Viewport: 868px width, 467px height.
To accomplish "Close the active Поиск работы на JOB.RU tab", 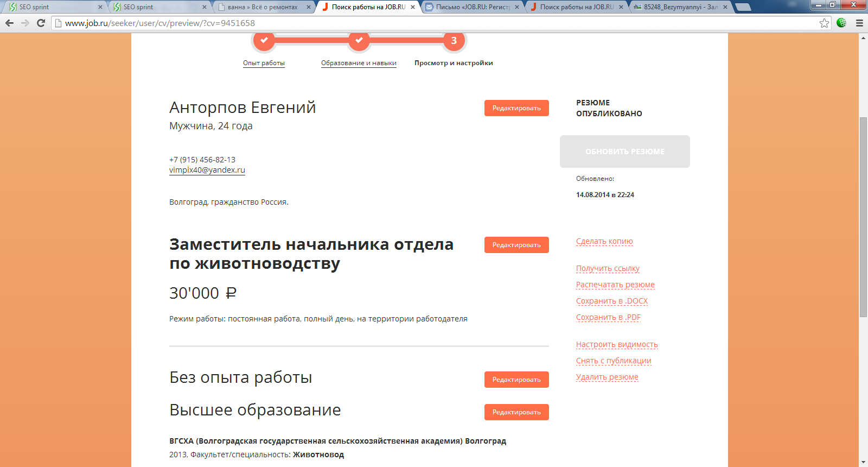I will [413, 7].
